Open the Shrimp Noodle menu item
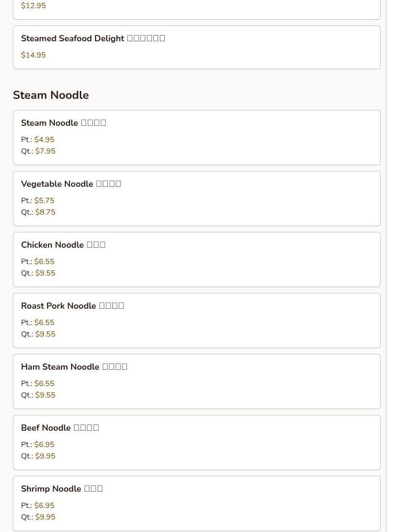The image size is (396, 532). (62, 489)
